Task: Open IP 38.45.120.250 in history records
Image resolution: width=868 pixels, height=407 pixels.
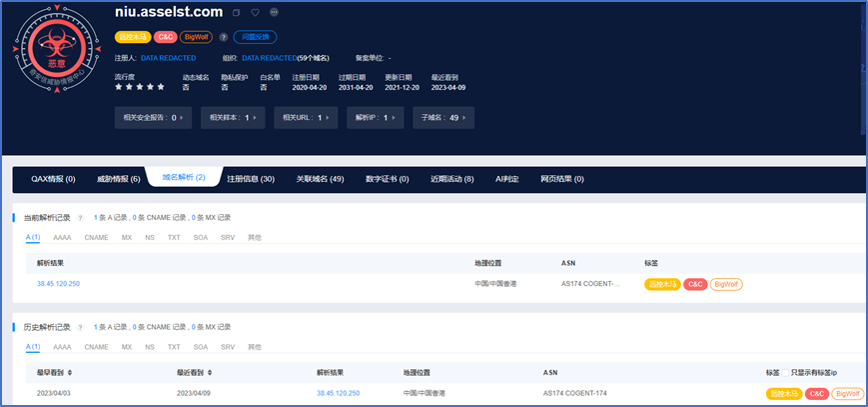Action: point(339,393)
